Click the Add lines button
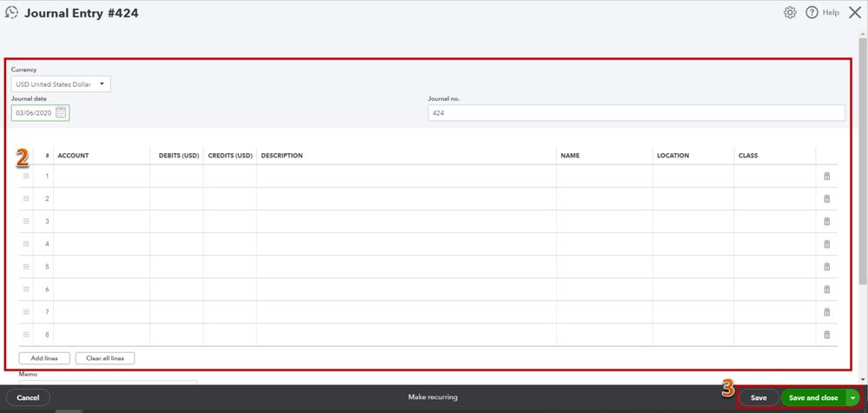Image resolution: width=868 pixels, height=413 pixels. (x=44, y=358)
